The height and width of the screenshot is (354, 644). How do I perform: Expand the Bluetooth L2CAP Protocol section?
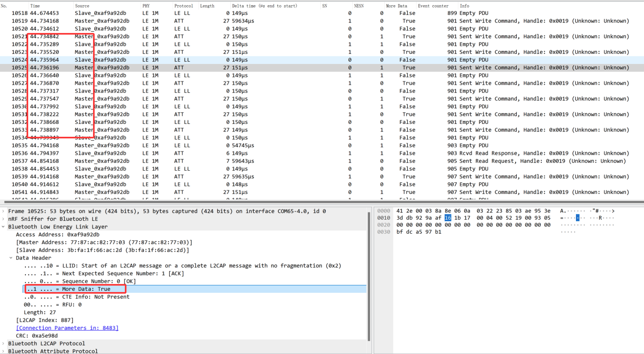(4, 344)
